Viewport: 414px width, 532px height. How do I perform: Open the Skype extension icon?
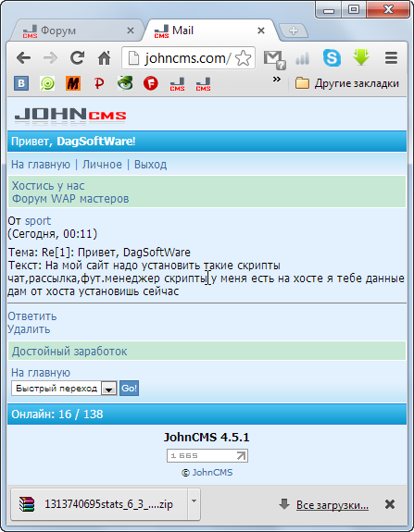click(x=332, y=57)
